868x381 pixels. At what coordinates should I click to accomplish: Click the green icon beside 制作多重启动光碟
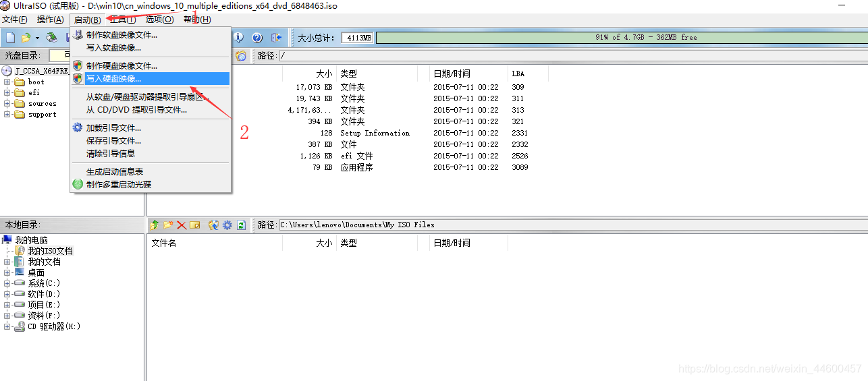(x=78, y=184)
